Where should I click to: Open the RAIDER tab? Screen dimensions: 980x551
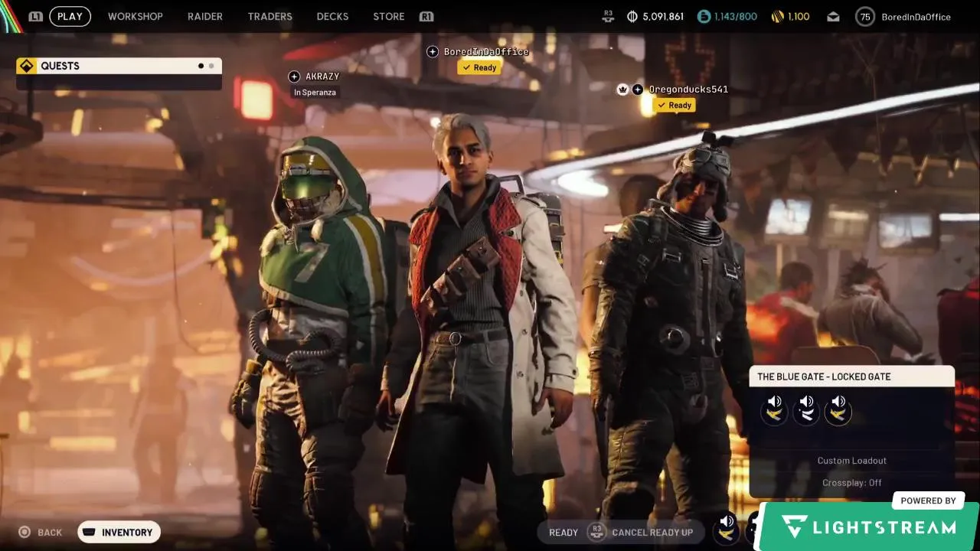point(205,16)
